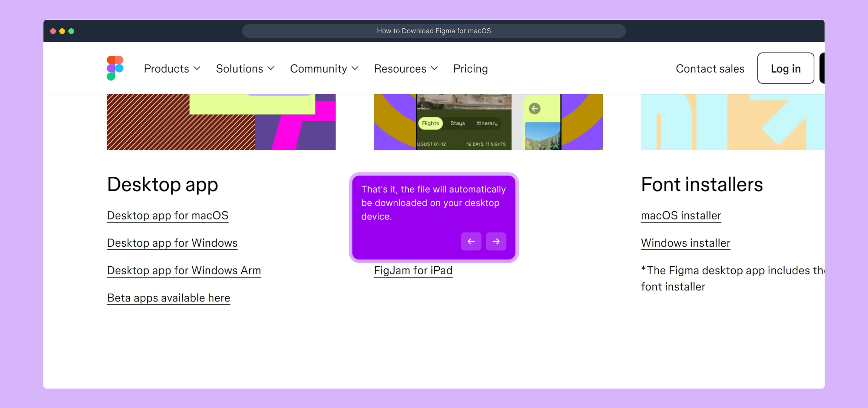Expand the Solutions dropdown menu

click(245, 69)
